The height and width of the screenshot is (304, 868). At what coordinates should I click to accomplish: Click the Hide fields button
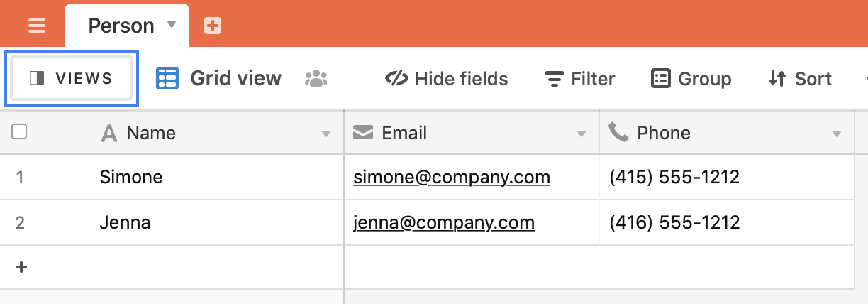pyautogui.click(x=446, y=79)
